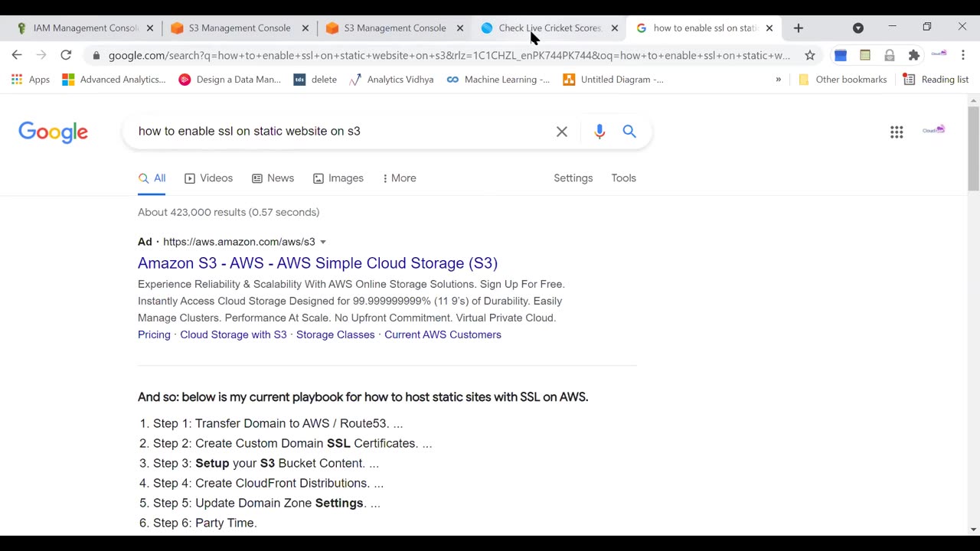Open the Pricing sitelink
Viewport: 980px width, 551px height.
154,334
